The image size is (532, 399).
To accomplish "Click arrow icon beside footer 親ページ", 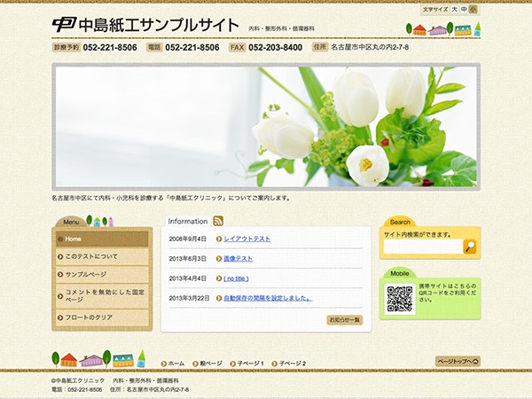I will pos(195,364).
